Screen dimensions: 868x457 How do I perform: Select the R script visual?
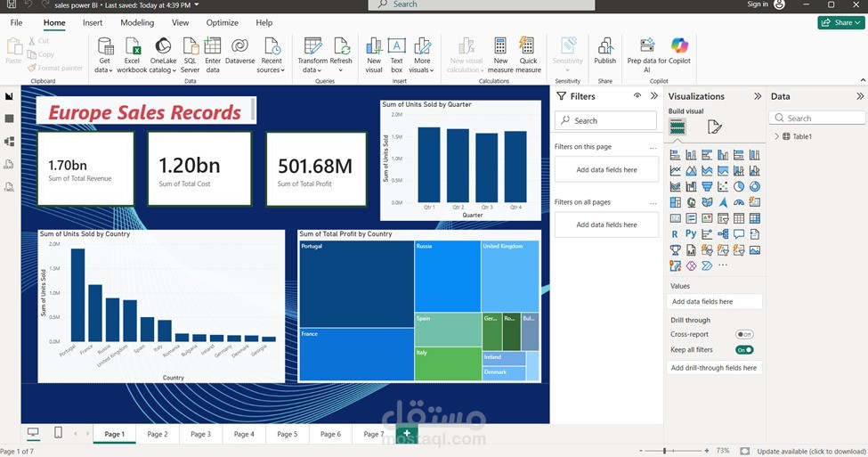[675, 234]
